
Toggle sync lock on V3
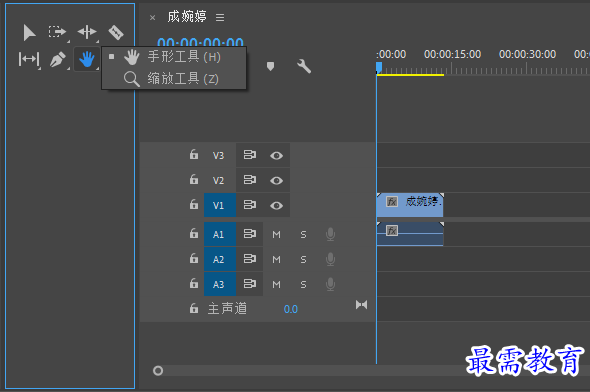pos(249,155)
